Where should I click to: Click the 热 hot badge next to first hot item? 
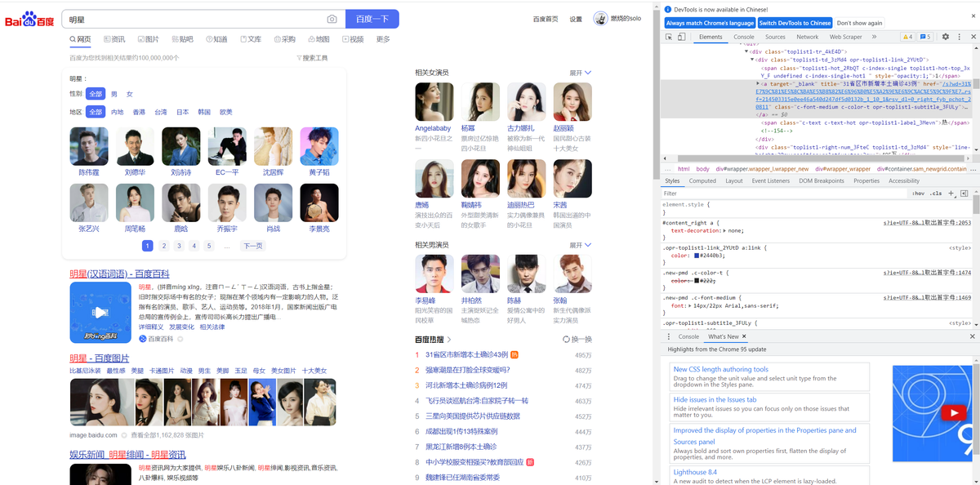pos(514,355)
